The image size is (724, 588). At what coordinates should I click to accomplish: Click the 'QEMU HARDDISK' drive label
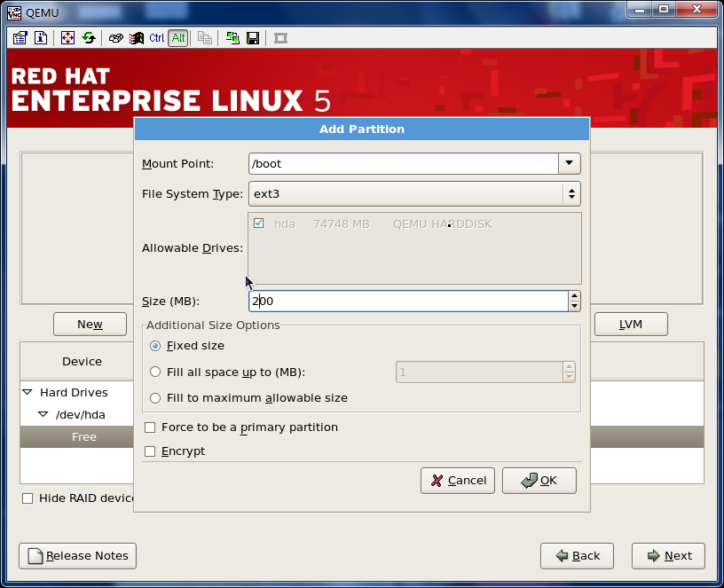(443, 224)
